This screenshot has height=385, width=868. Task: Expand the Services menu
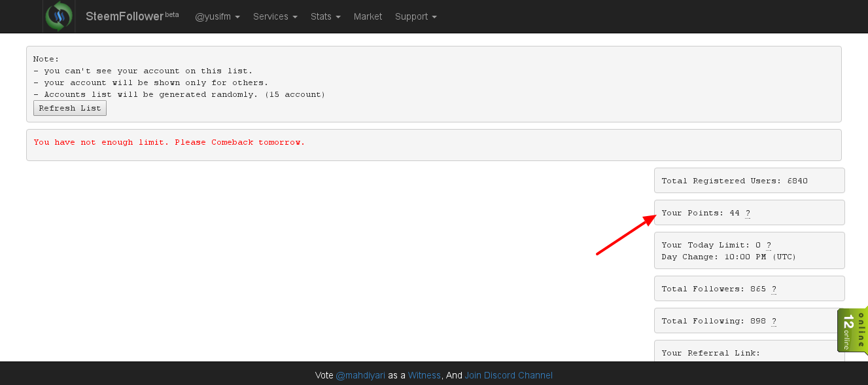(275, 16)
